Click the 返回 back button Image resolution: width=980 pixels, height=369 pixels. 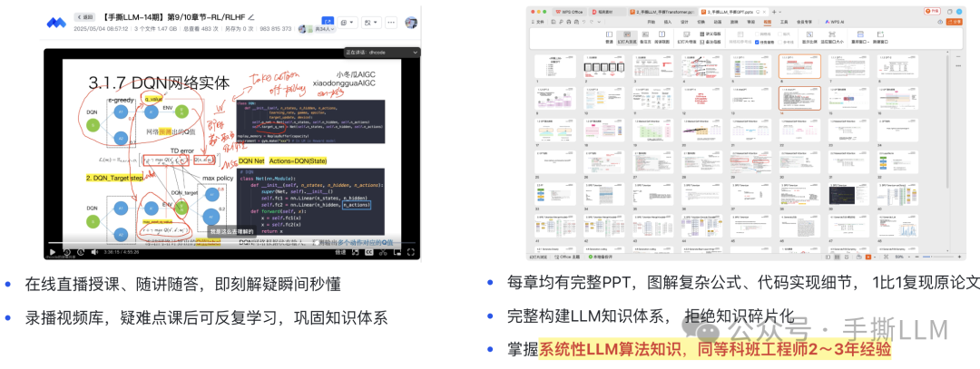click(84, 17)
